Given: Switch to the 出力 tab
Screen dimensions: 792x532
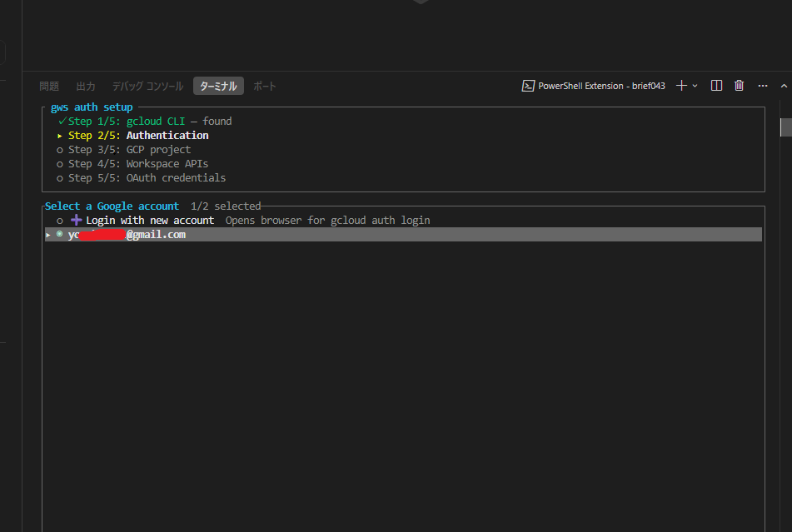Looking at the screenshot, I should coord(86,86).
